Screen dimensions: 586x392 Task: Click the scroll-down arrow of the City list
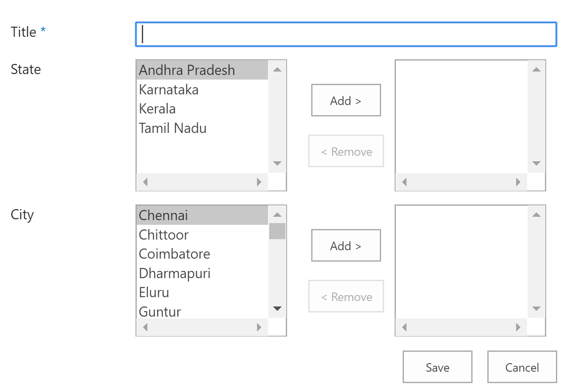click(277, 308)
